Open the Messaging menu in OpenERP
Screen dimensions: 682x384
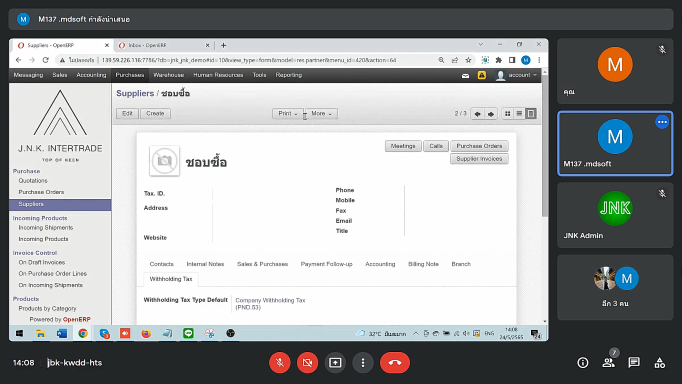coord(28,75)
